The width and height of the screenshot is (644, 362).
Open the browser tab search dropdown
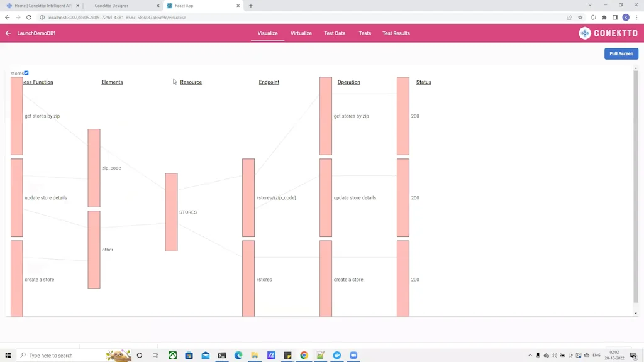coord(590,5)
